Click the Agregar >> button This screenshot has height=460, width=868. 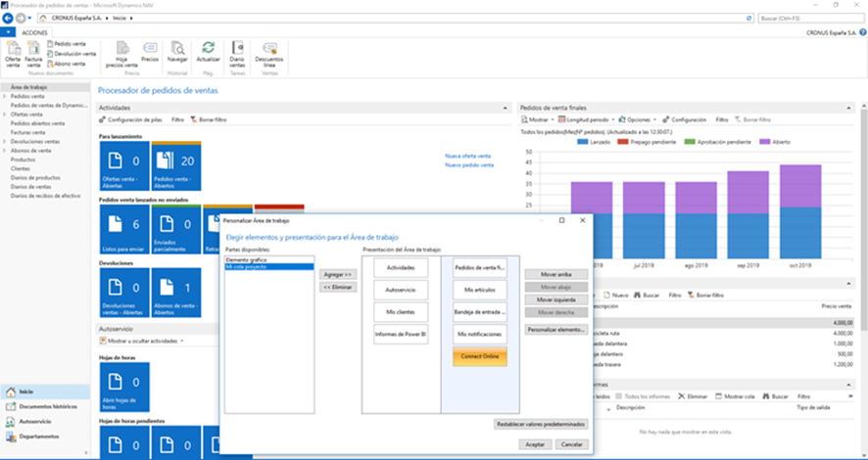(338, 274)
